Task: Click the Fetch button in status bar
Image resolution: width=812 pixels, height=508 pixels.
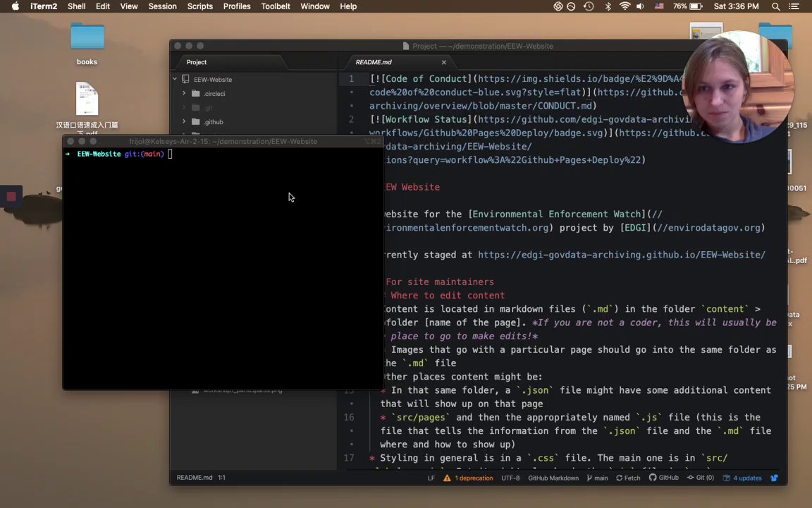Action: pyautogui.click(x=628, y=478)
